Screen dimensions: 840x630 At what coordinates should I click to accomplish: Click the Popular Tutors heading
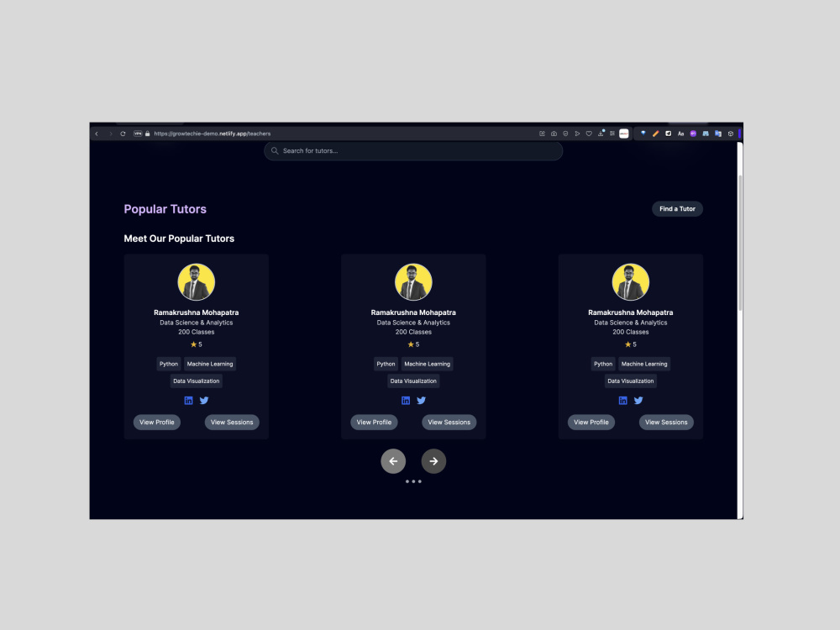pos(165,209)
